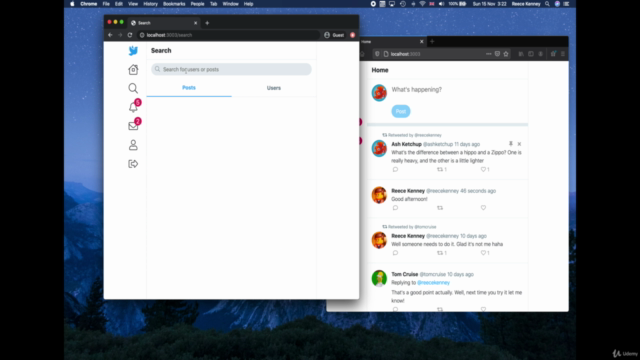
Task: Open Home via the house icon in sidebar
Action: click(x=133, y=69)
